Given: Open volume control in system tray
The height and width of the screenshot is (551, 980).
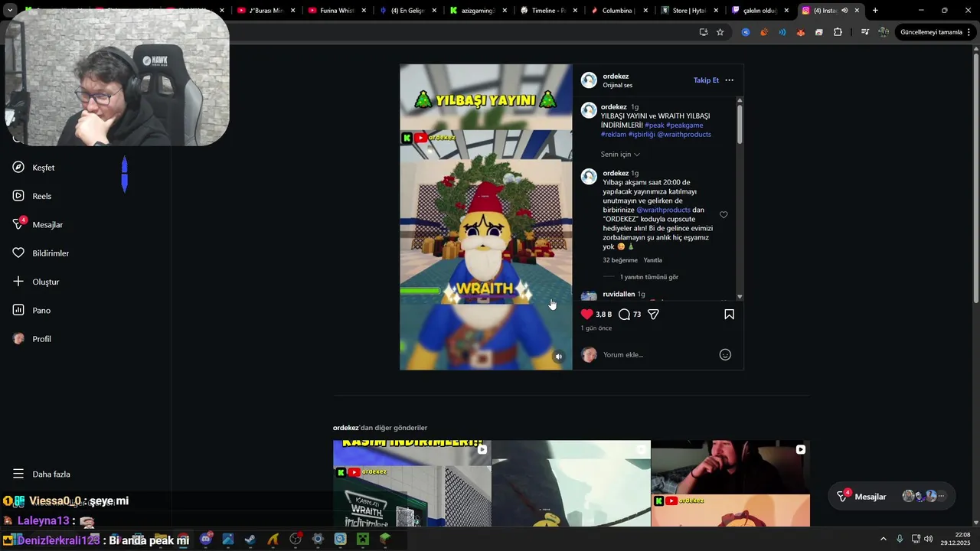Looking at the screenshot, I should (x=929, y=539).
